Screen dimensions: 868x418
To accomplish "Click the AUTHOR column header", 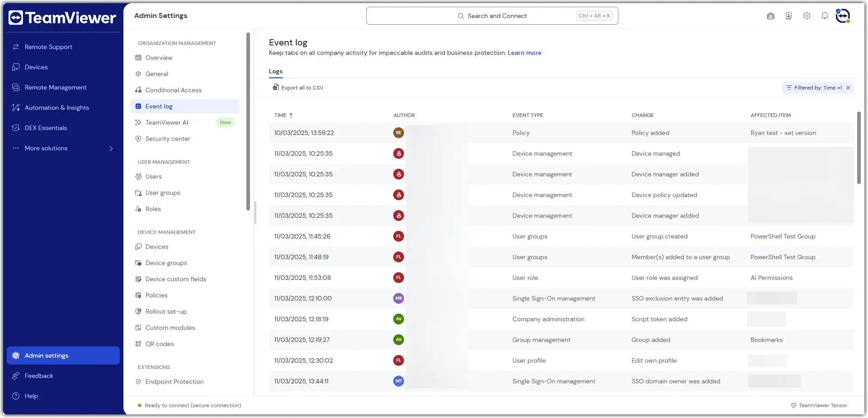I will pyautogui.click(x=404, y=115).
